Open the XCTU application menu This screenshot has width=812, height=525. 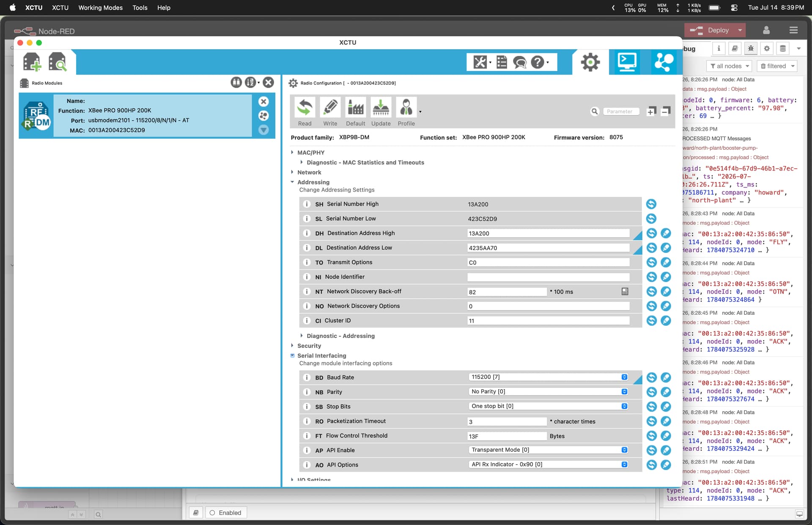click(34, 8)
